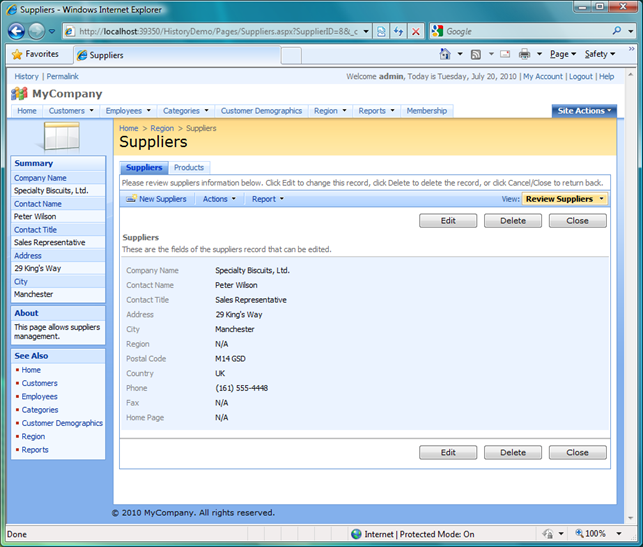Open the Report dropdown in action bar
Screen dimensions: 643x547
(x=267, y=199)
